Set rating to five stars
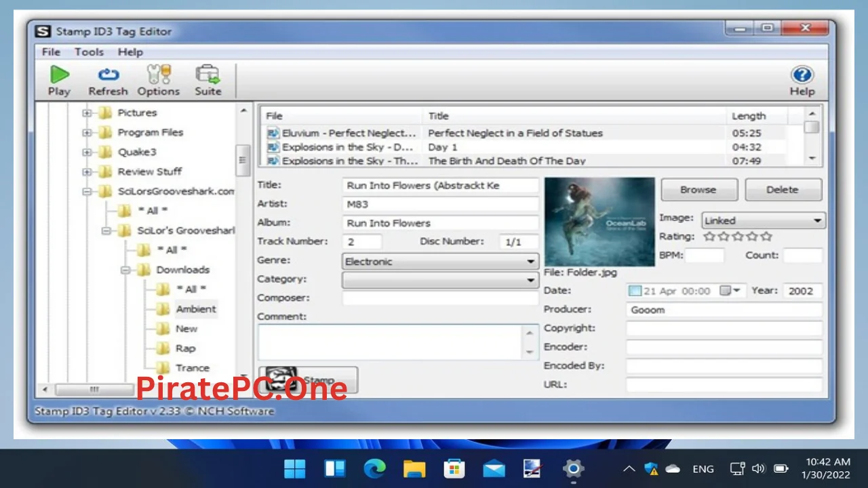The height and width of the screenshot is (488, 868). click(766, 237)
